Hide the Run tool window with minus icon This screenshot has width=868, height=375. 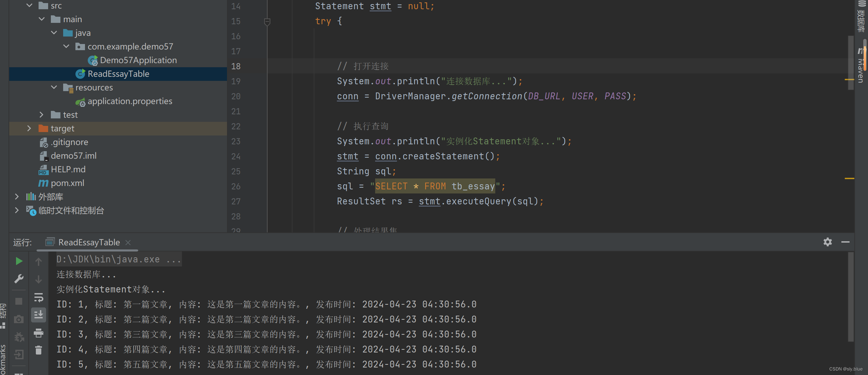point(845,242)
